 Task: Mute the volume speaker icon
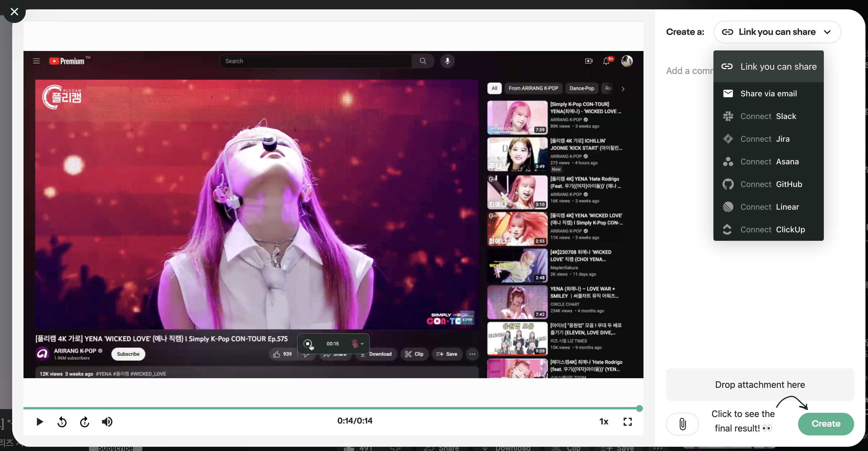pos(107,422)
